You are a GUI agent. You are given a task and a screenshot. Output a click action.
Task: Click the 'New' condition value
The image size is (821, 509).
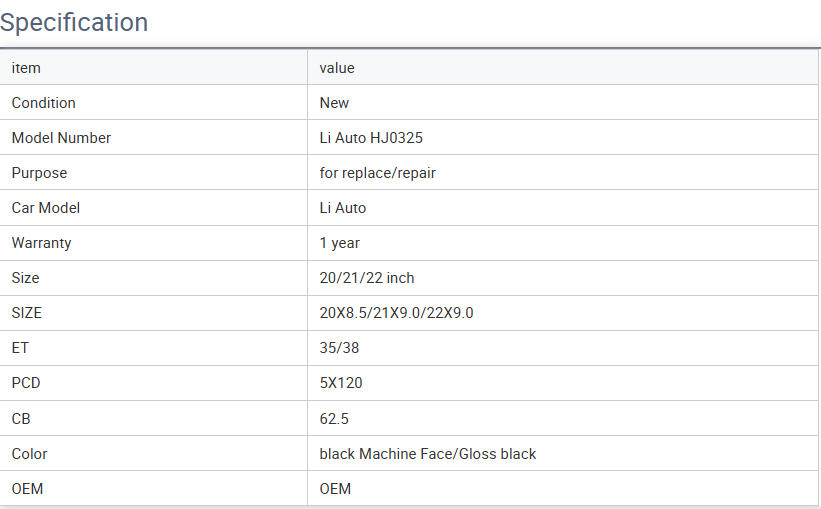click(334, 103)
